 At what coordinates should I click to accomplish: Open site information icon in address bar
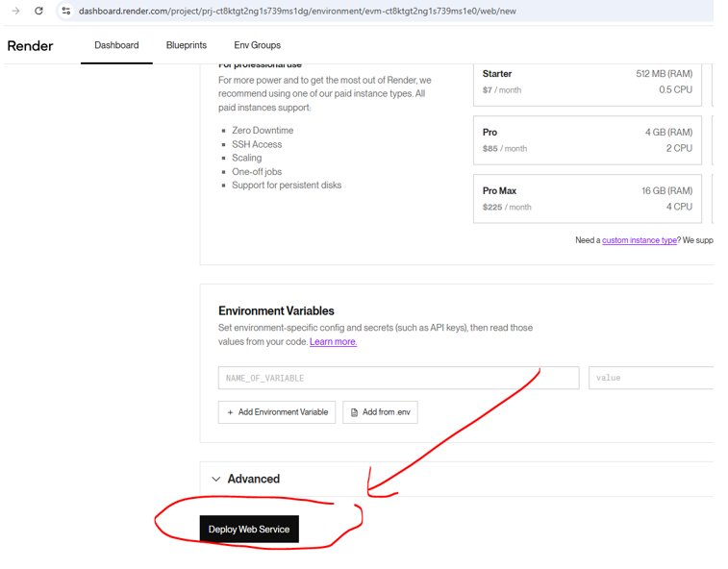(x=65, y=11)
